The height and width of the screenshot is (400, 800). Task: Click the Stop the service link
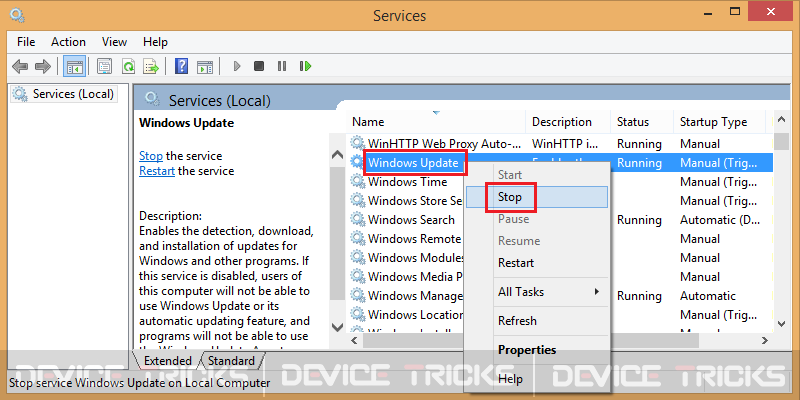point(151,156)
